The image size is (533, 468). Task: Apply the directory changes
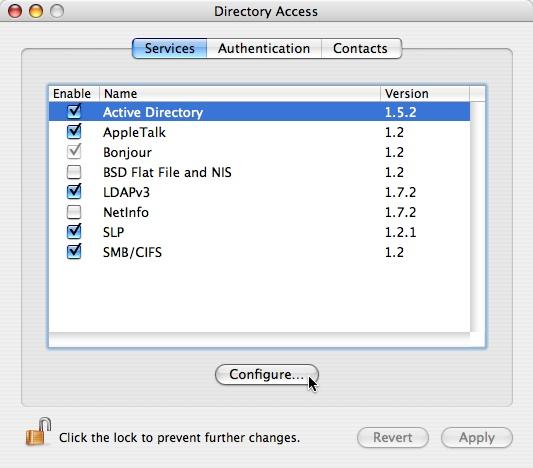coord(477,437)
